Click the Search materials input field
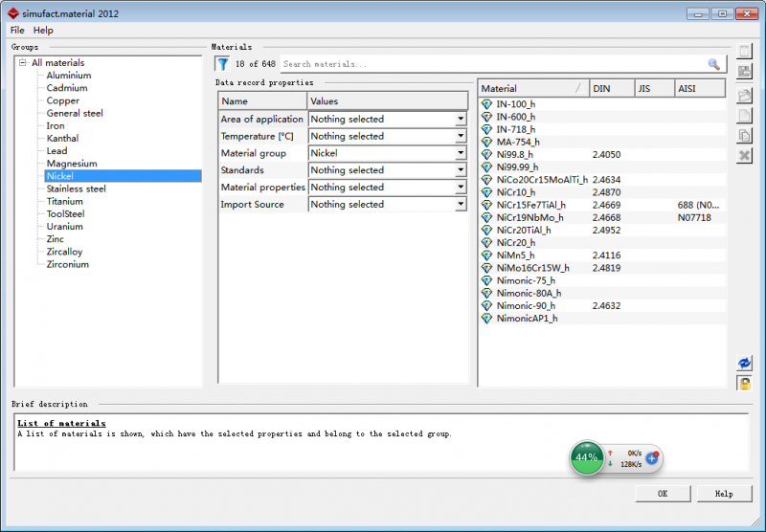This screenshot has height=532, width=766. point(493,64)
